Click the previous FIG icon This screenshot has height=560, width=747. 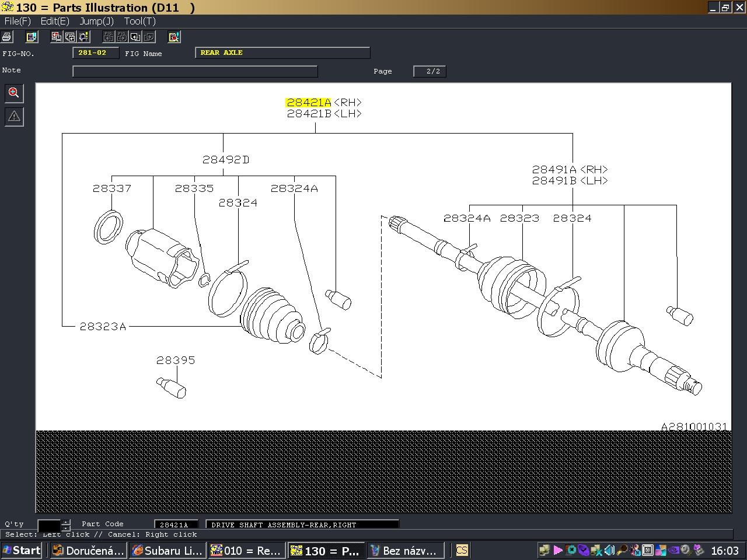coord(109,37)
